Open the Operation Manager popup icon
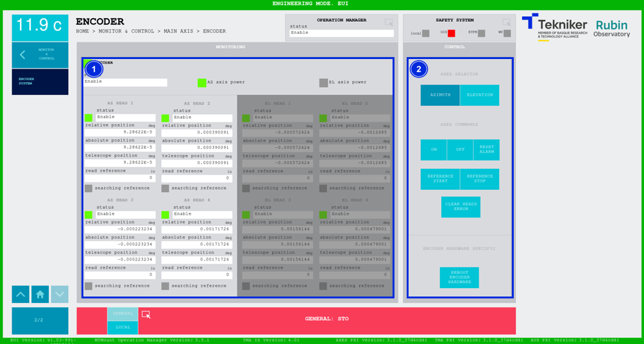This screenshot has width=644, height=344. click(x=389, y=22)
